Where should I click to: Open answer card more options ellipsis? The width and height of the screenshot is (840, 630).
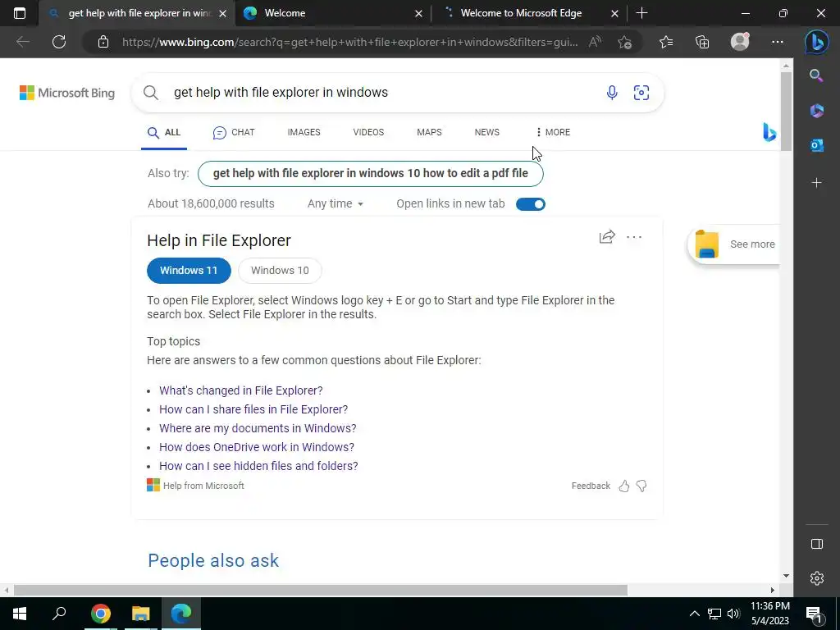[x=634, y=237]
